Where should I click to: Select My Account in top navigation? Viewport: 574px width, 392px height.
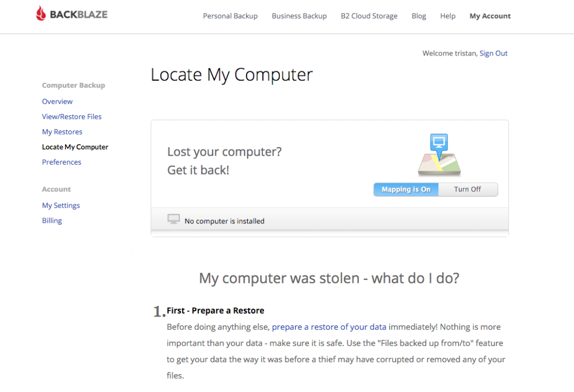(490, 16)
